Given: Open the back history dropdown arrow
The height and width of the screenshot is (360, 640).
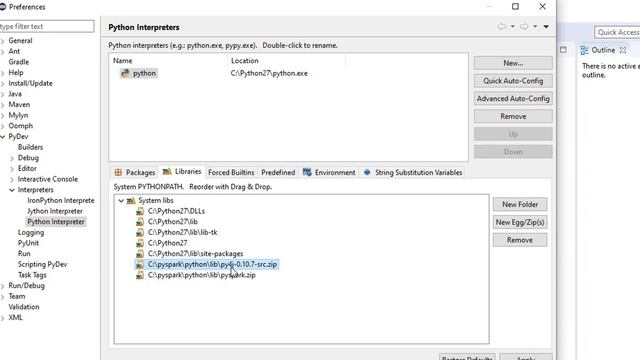Looking at the screenshot, I should tap(513, 27).
